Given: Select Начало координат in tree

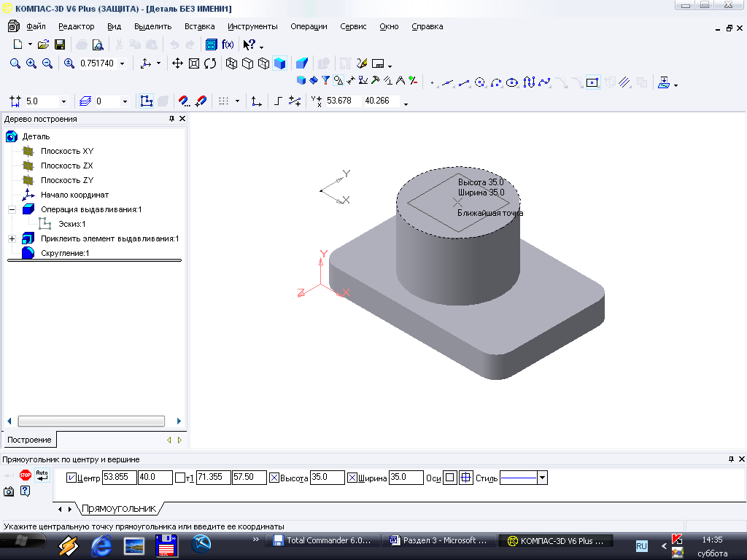Looking at the screenshot, I should 75,195.
